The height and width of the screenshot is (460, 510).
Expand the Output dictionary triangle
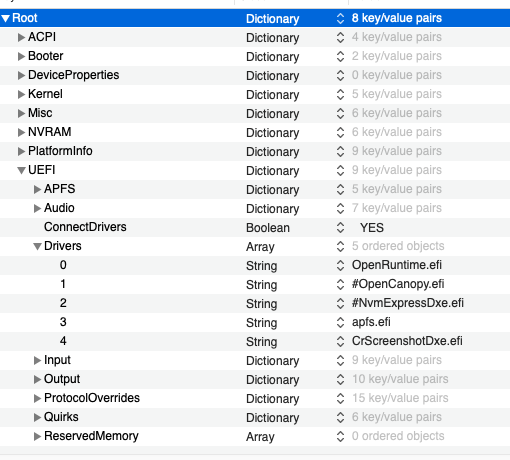pos(37,379)
